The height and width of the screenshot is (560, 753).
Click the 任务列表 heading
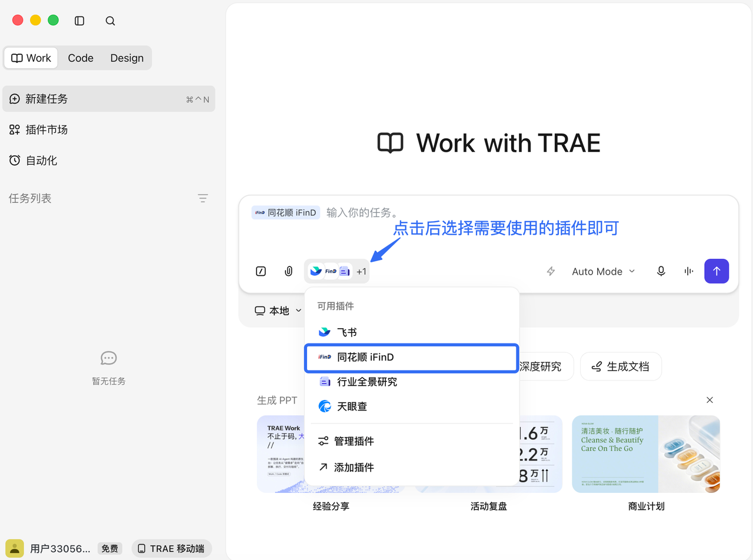coord(30,198)
